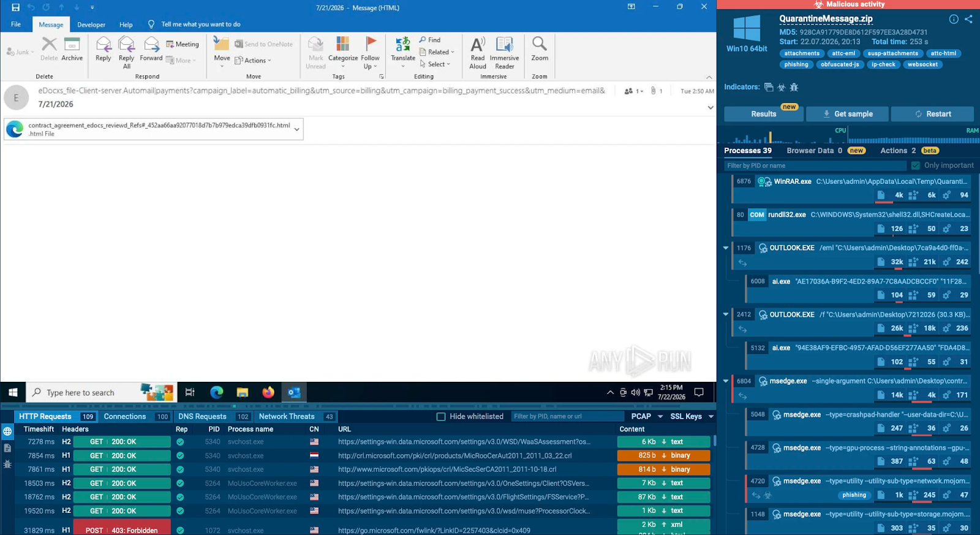980x535 pixels.
Task: Open the contract_agreement attachment dropdown arrow
Action: tap(297, 129)
